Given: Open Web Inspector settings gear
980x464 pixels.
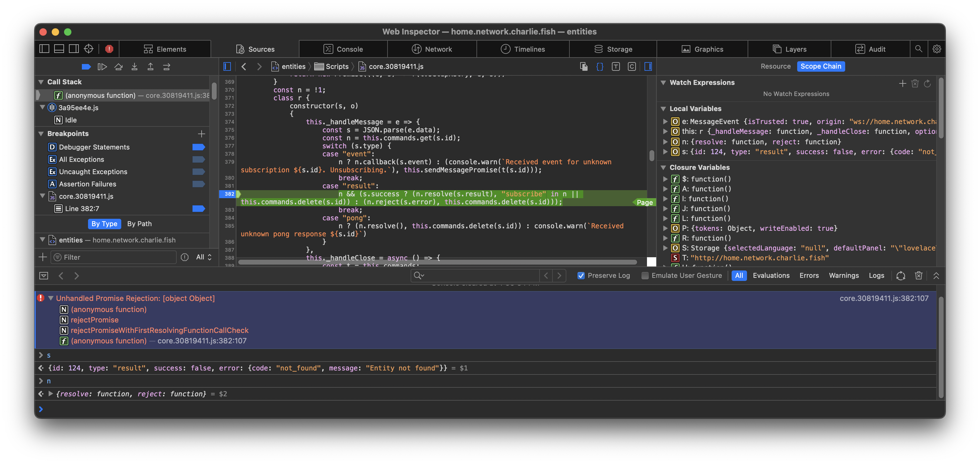Looking at the screenshot, I should (x=937, y=49).
